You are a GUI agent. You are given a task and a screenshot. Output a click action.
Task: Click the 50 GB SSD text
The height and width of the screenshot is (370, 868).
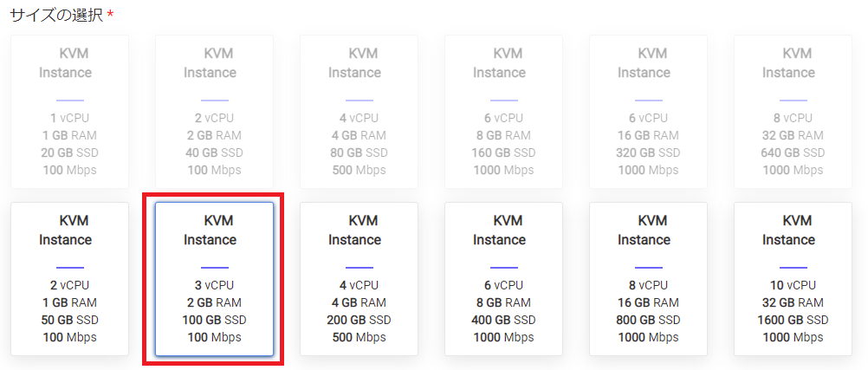pos(70,320)
